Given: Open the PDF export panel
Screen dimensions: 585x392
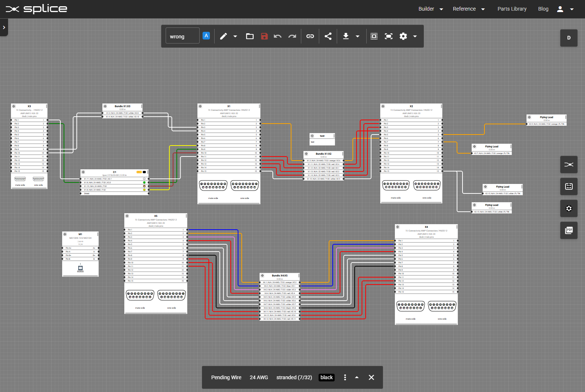Looking at the screenshot, I should [x=569, y=230].
